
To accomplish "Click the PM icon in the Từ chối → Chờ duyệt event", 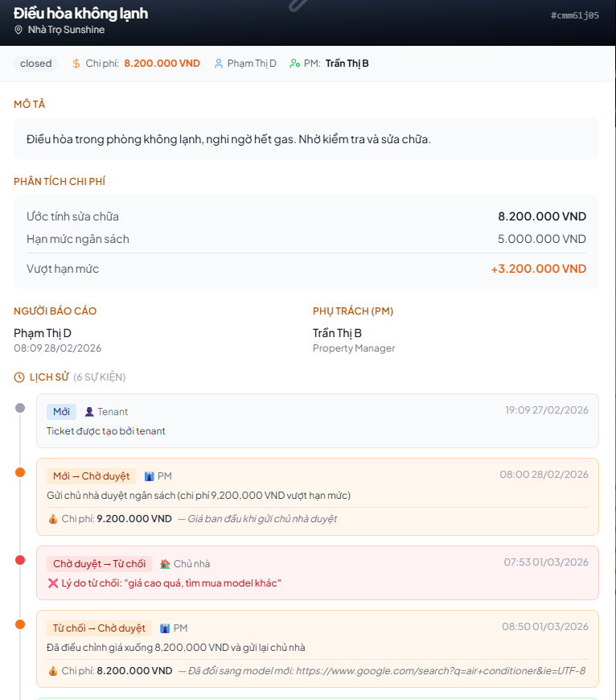I will coord(165,628).
